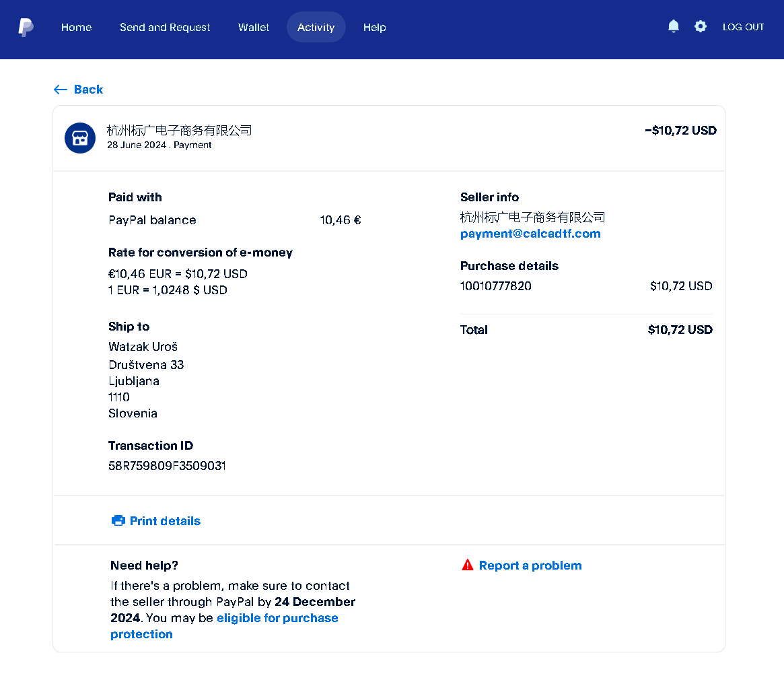Select the Activity tab
Image resolution: width=784 pixels, height=680 pixels.
point(316,27)
